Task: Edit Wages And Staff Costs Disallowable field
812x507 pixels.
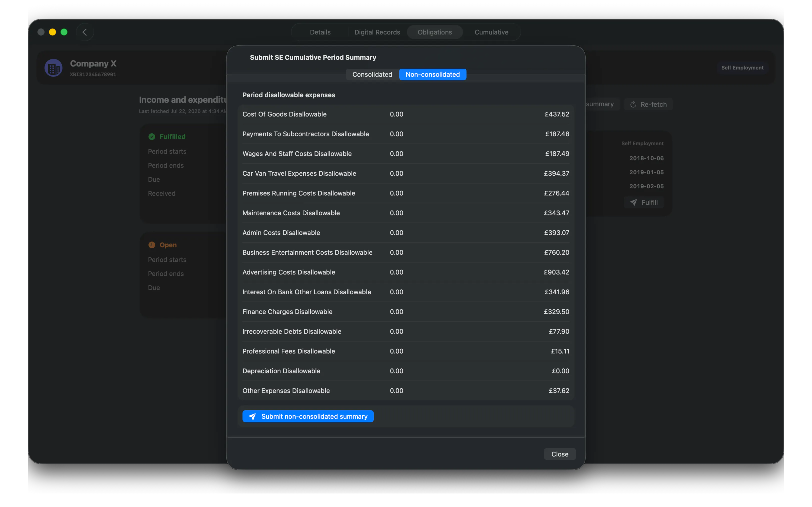Action: [x=396, y=154]
